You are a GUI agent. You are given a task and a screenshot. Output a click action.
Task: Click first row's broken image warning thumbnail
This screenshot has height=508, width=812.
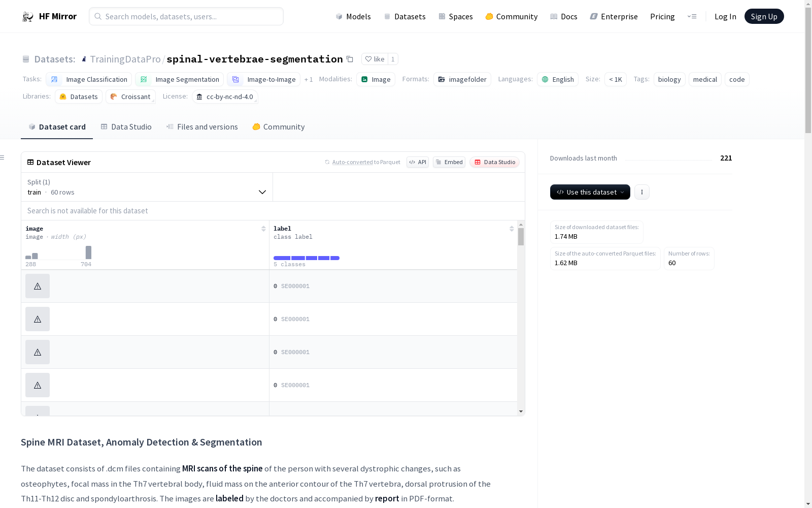pyautogui.click(x=38, y=286)
